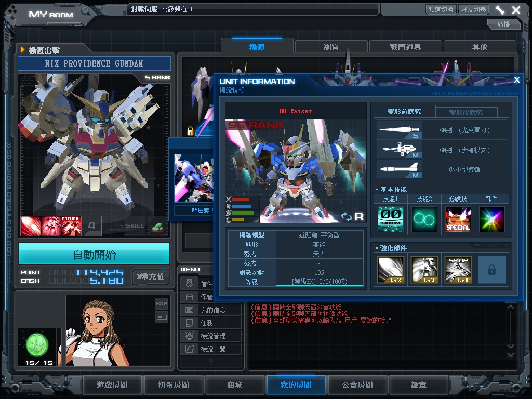Open 任務 in the menu list
The height and width of the screenshot is (399, 532).
[211, 323]
